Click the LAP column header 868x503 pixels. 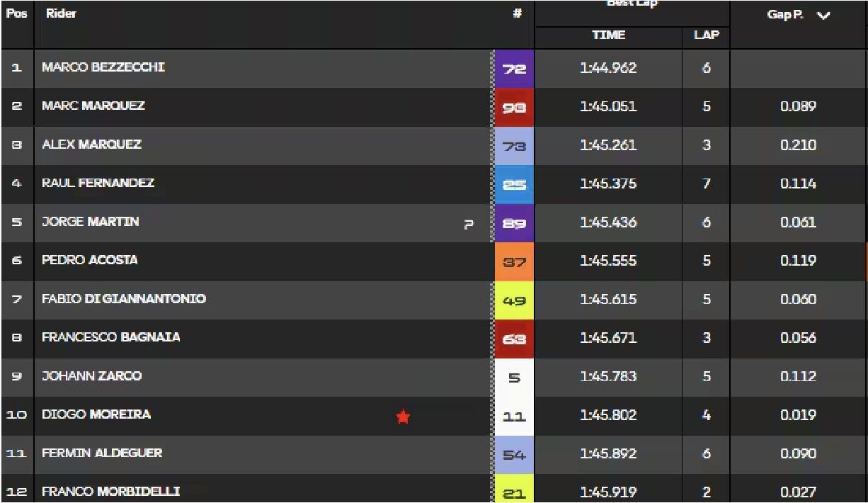(706, 35)
